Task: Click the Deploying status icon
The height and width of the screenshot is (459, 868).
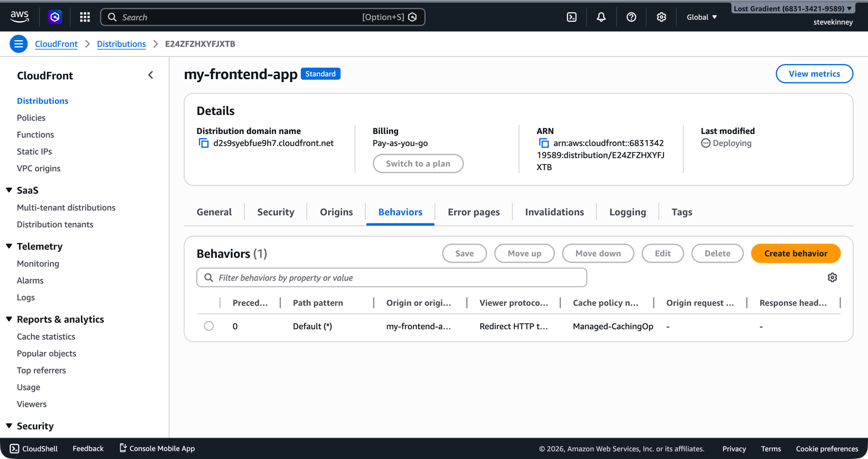Action: tap(706, 143)
